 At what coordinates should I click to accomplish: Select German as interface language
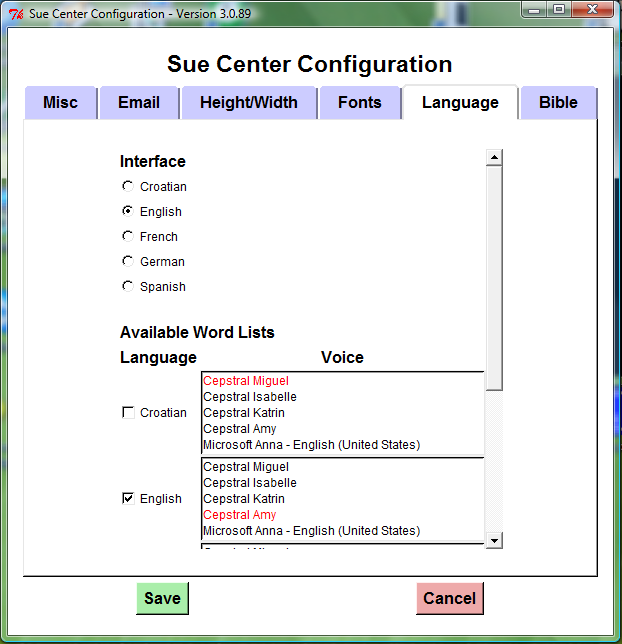(128, 261)
